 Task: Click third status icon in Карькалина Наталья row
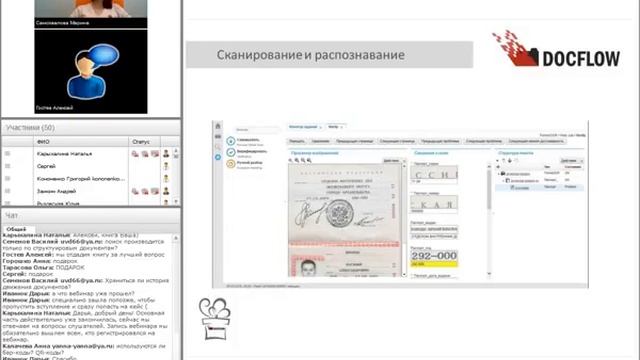(x=155, y=153)
